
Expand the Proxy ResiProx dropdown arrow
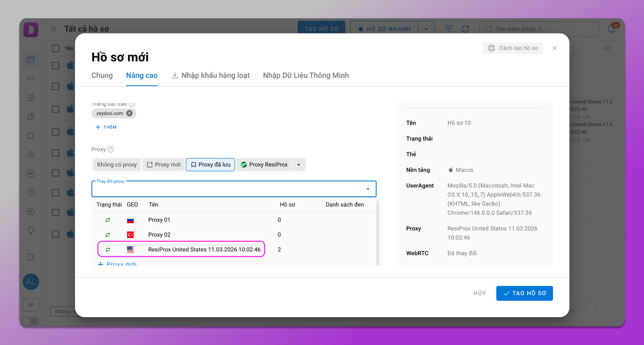click(299, 165)
